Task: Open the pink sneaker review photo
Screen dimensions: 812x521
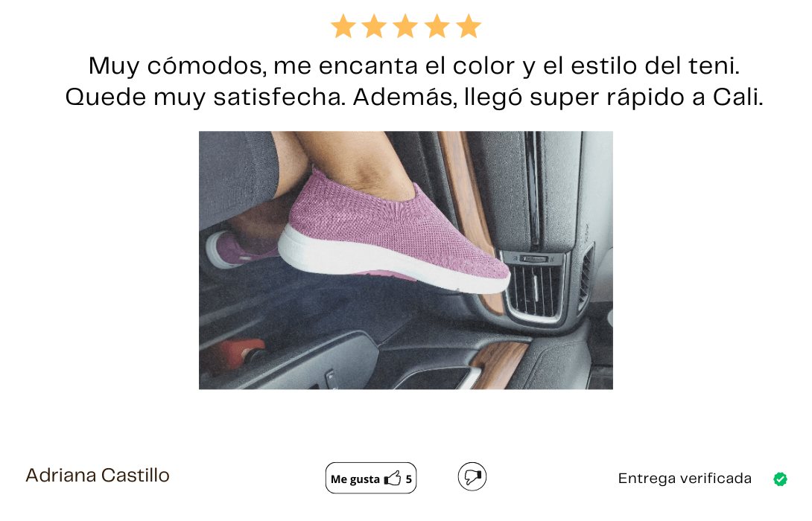Action: pyautogui.click(x=406, y=260)
